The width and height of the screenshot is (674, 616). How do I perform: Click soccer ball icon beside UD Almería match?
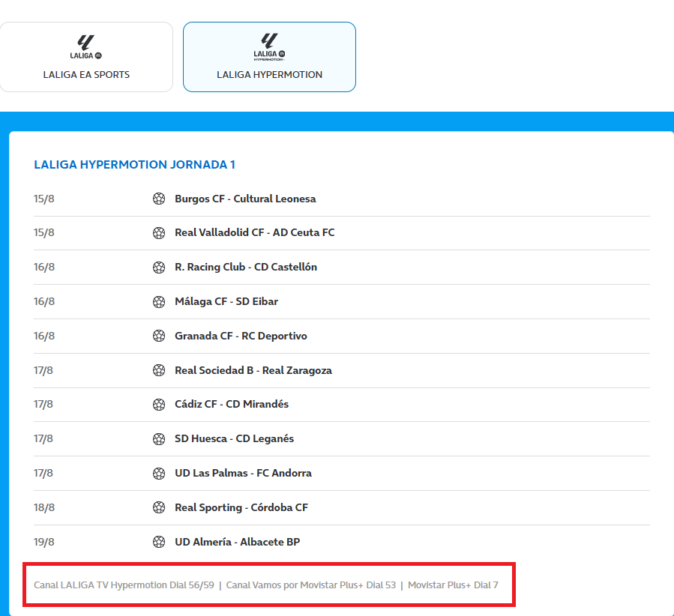(159, 542)
